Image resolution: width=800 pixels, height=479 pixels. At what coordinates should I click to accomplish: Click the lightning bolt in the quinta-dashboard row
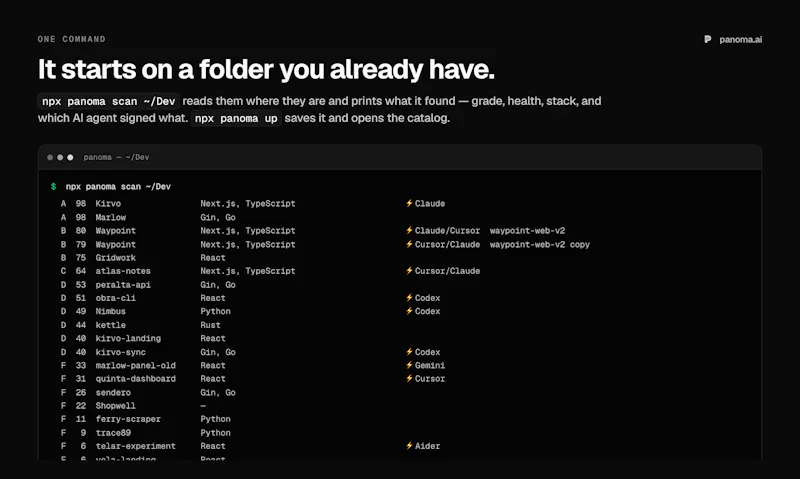point(409,378)
